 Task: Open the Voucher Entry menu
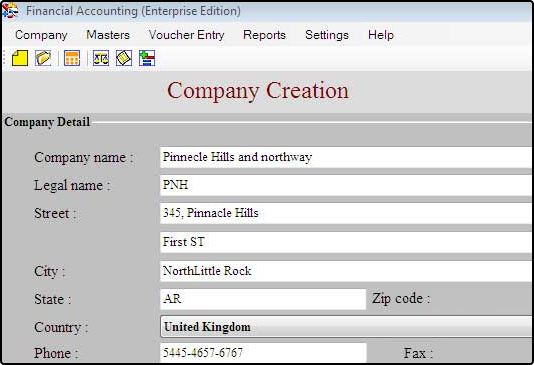[x=187, y=35]
